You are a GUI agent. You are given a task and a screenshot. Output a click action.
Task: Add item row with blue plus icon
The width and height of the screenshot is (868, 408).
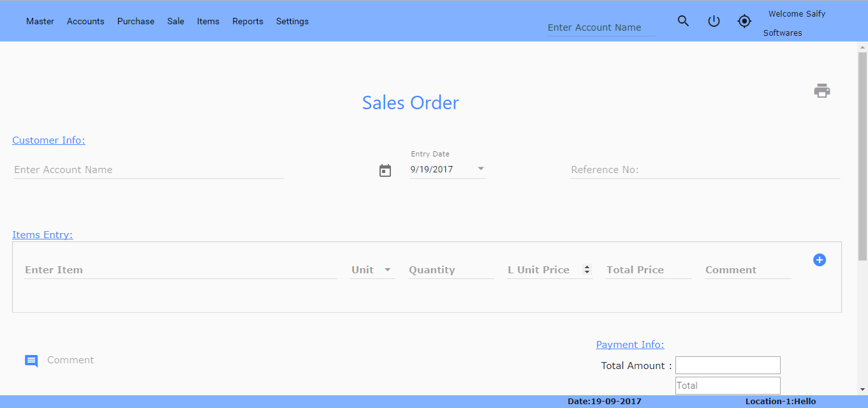tap(820, 260)
